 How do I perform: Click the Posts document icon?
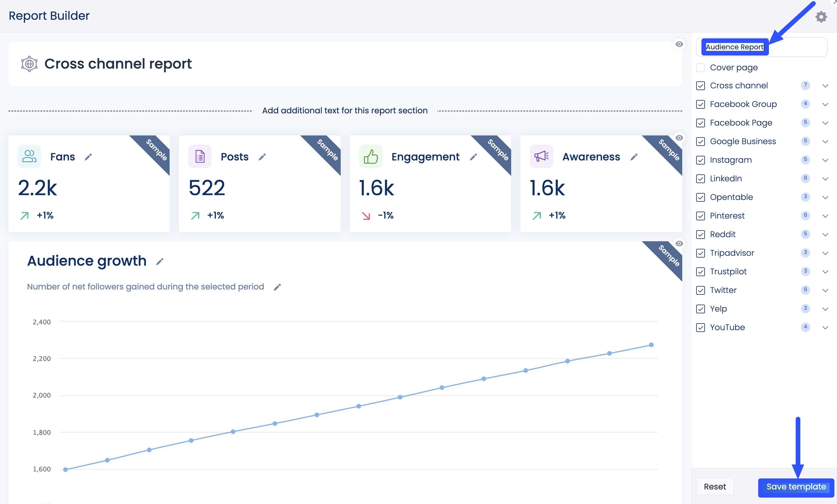[199, 156]
